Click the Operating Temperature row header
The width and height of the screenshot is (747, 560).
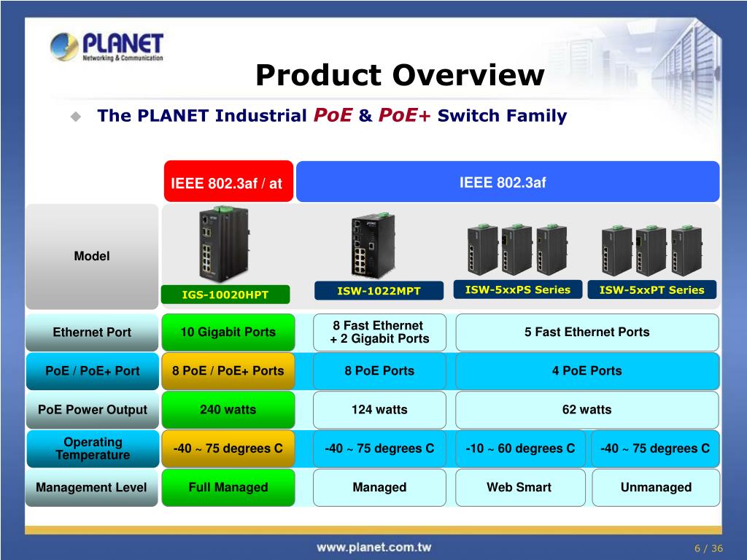click(92, 448)
